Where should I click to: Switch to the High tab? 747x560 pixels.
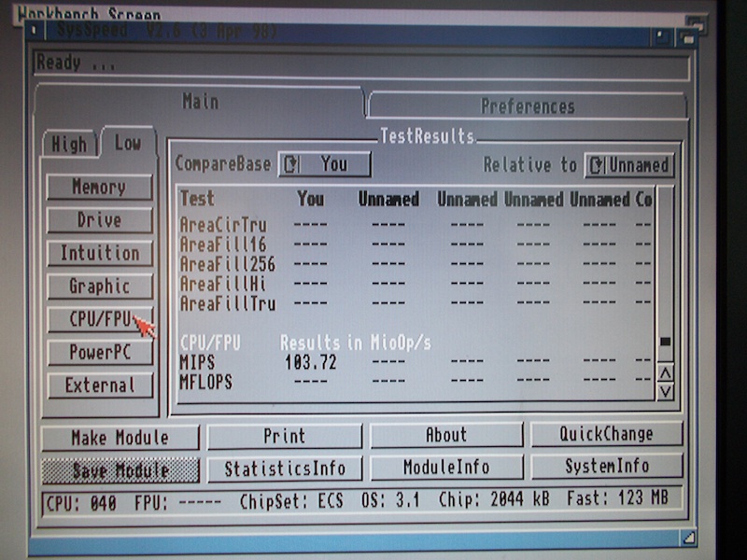coord(68,144)
